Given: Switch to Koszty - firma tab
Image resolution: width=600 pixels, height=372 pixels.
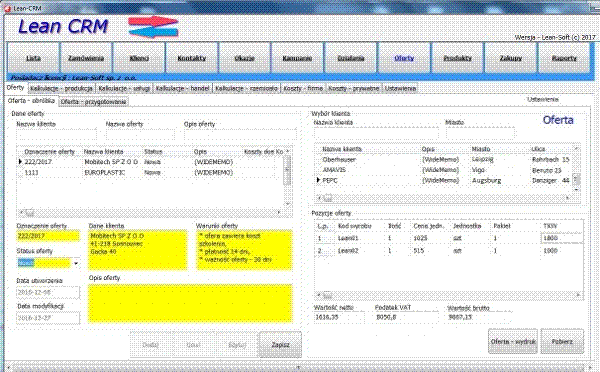Looking at the screenshot, I should click(x=303, y=88).
